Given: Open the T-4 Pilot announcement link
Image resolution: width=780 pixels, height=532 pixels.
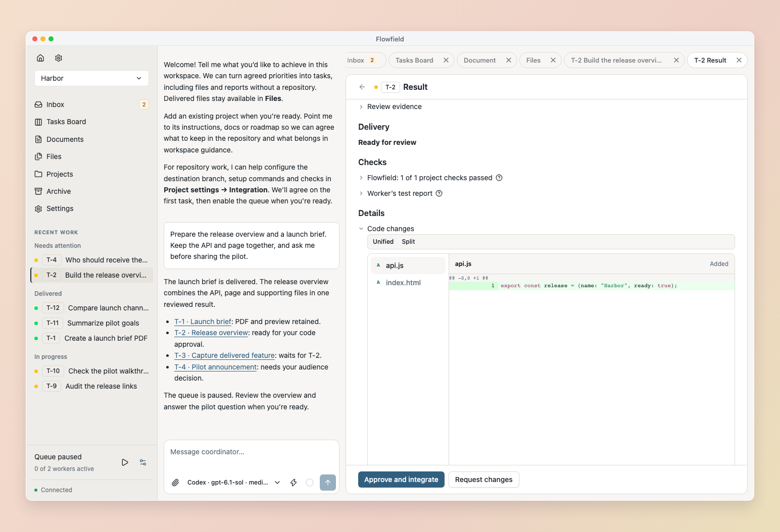Looking at the screenshot, I should click(x=216, y=367).
